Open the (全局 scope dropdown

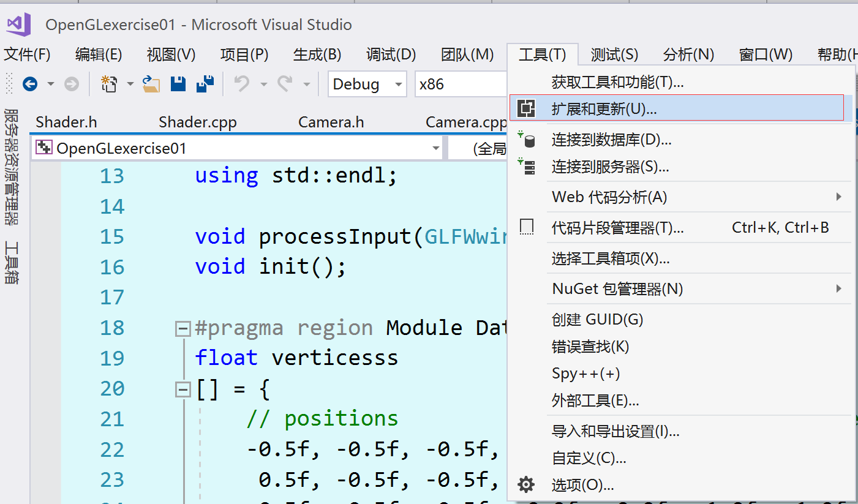[478, 148]
